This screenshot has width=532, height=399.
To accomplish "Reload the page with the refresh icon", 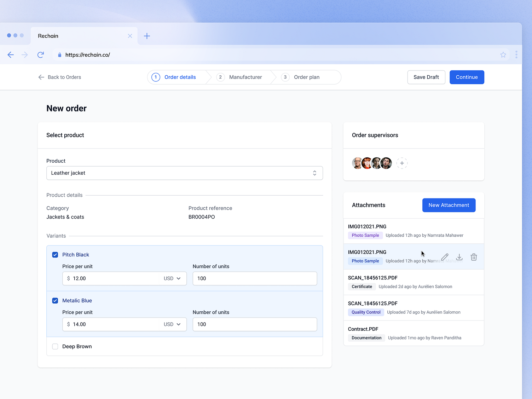I will tap(40, 54).
